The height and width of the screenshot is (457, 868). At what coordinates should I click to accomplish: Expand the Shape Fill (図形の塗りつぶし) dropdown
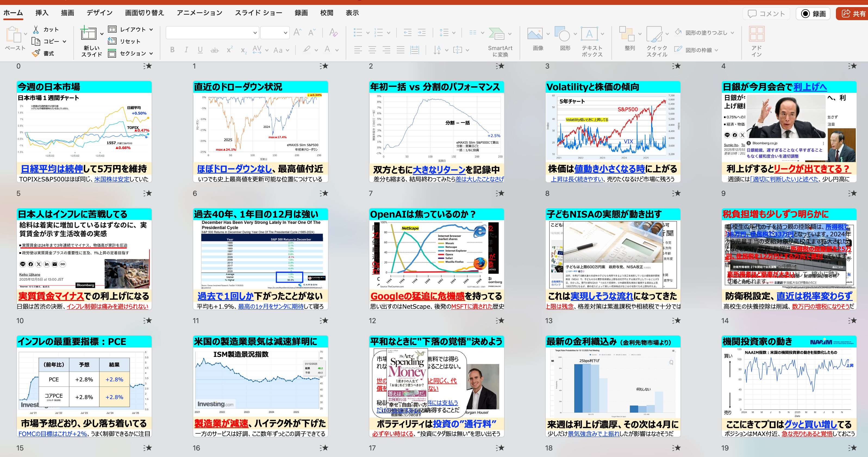pos(732,33)
